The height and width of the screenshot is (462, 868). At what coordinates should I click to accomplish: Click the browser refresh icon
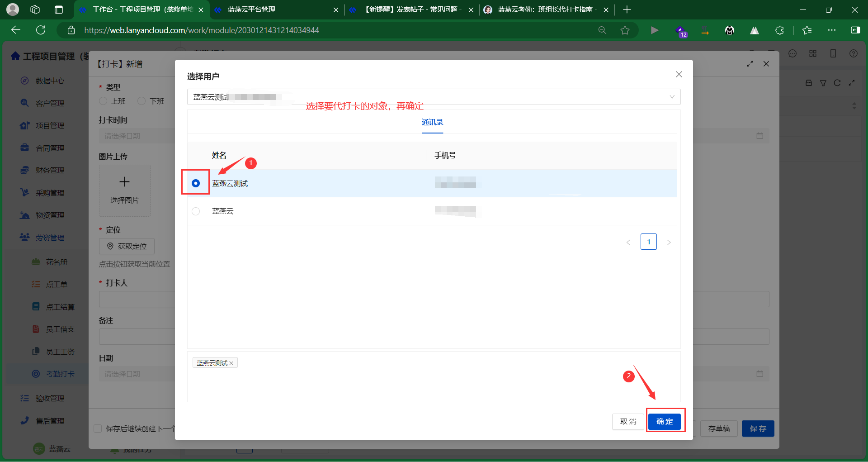pyautogui.click(x=41, y=30)
